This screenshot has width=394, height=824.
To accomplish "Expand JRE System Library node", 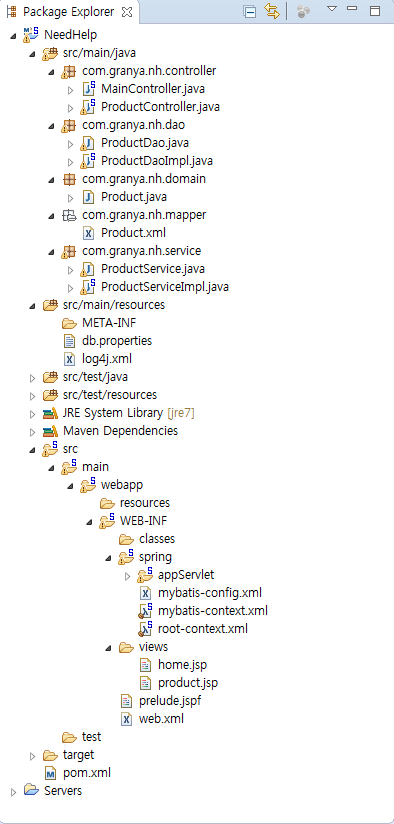I will click(x=33, y=414).
